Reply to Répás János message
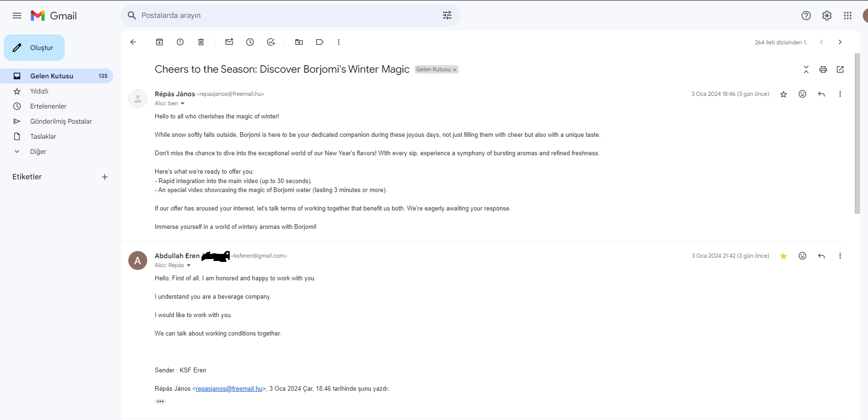This screenshot has width=868, height=420. (821, 94)
